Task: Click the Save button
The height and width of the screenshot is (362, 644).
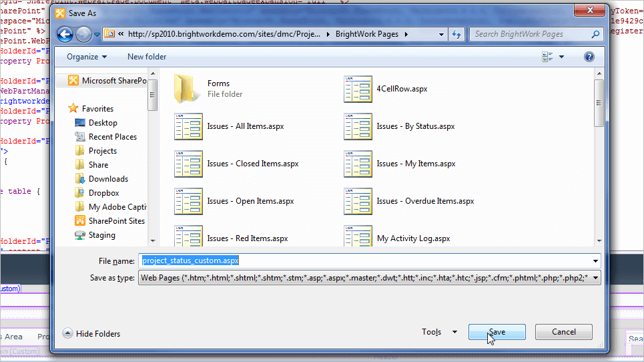Action: pyautogui.click(x=497, y=332)
